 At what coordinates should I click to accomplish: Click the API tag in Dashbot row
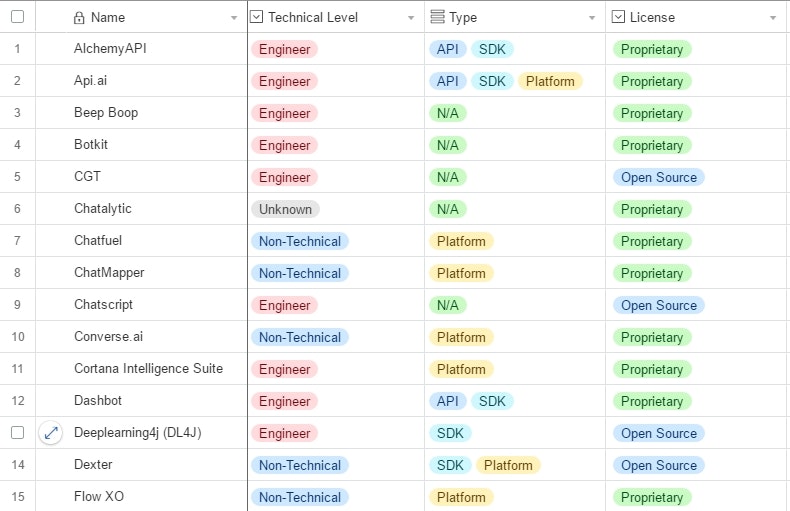pyautogui.click(x=447, y=401)
